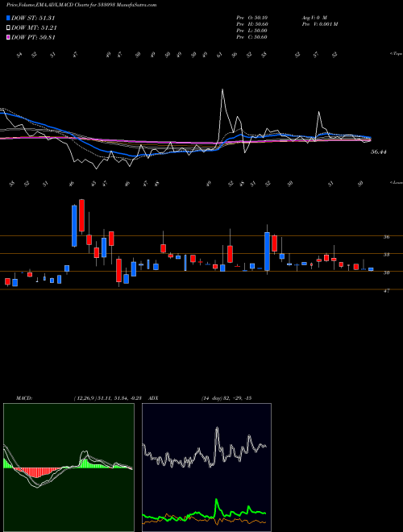
Task: Open the ADX indicator chart panel
Action: [x=206, y=468]
